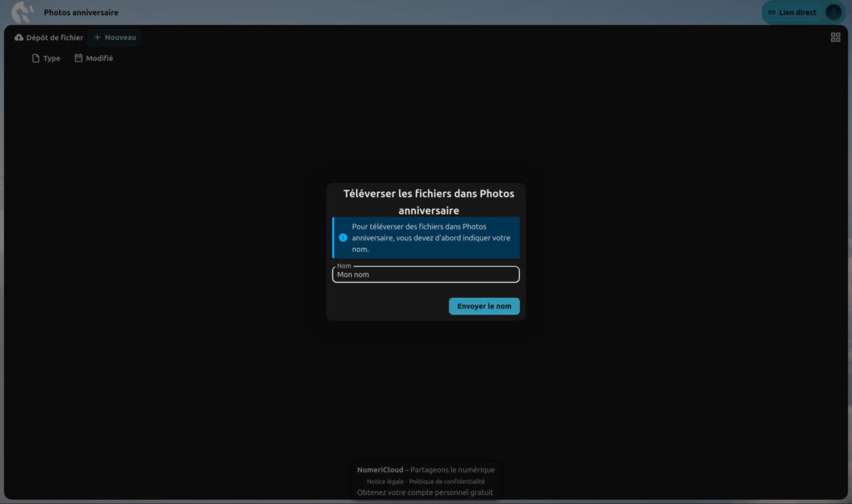Sort files by the Modifié column

click(94, 58)
